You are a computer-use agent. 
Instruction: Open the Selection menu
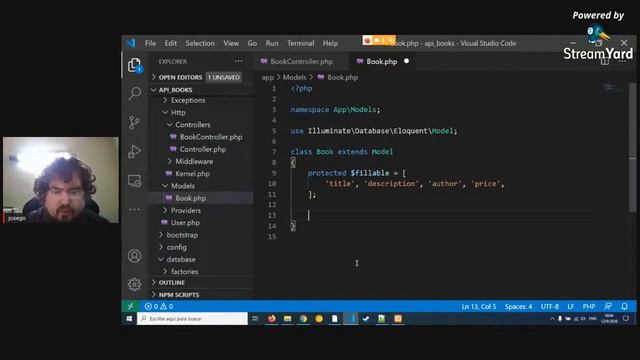tap(200, 43)
